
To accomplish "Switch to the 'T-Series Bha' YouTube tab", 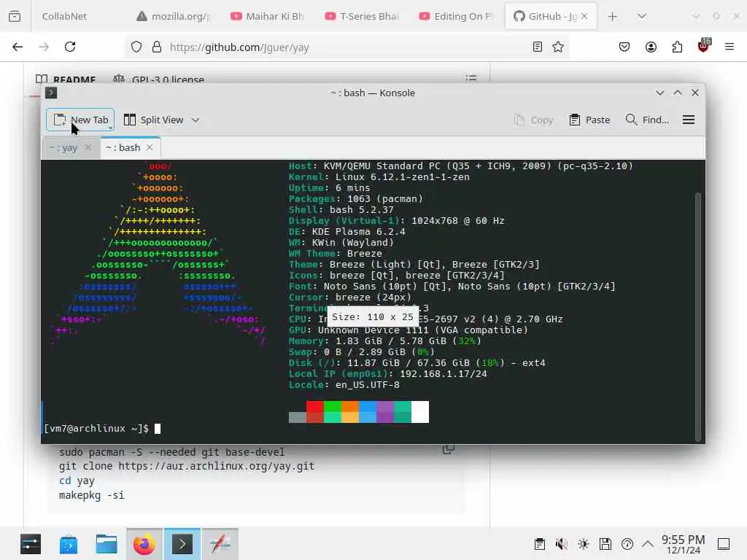I will click(x=362, y=16).
